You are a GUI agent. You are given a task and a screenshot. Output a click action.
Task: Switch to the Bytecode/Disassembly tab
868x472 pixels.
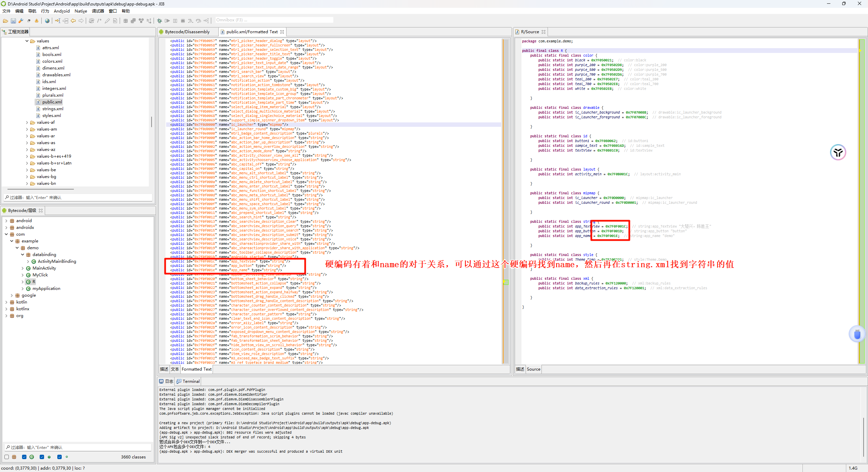(x=187, y=32)
